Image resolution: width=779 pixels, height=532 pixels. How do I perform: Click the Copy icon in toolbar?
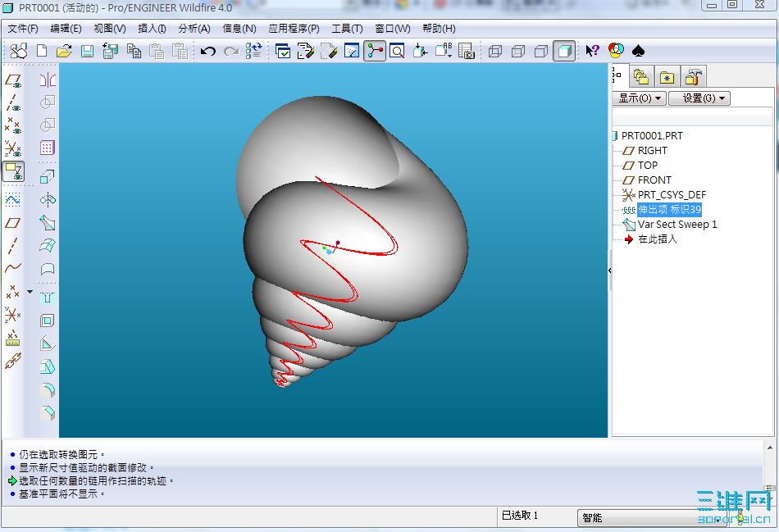134,51
